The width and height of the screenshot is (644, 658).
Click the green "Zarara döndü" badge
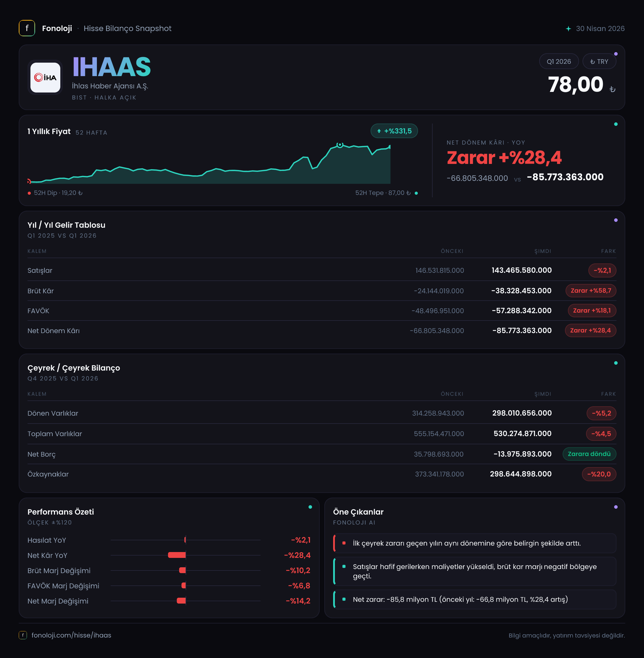[589, 454]
